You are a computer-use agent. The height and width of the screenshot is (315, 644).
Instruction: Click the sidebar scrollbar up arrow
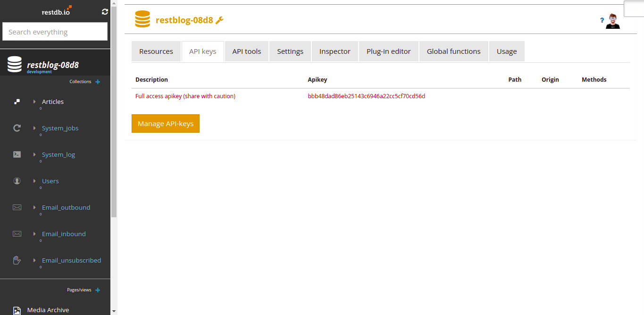pyautogui.click(x=114, y=3)
